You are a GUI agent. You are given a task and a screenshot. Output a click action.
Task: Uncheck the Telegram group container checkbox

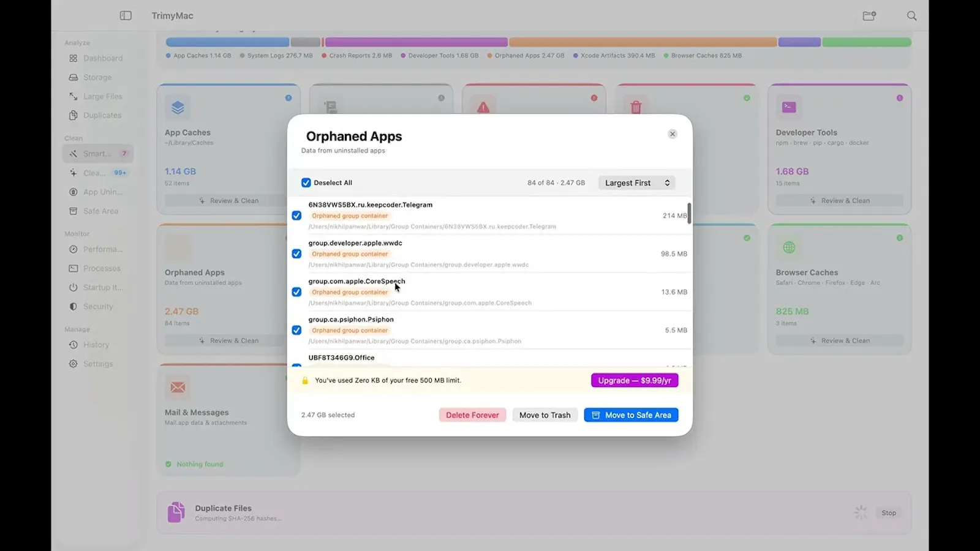(x=296, y=216)
